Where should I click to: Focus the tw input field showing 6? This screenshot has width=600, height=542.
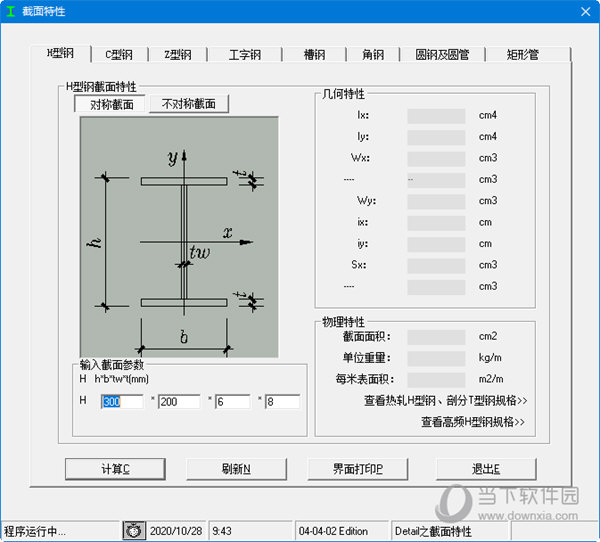[x=232, y=402]
